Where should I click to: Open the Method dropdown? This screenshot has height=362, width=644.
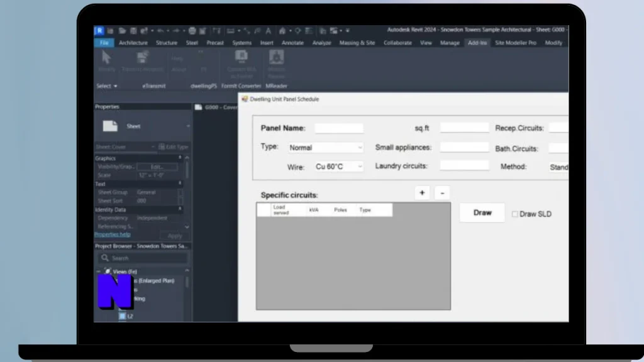pos(558,167)
